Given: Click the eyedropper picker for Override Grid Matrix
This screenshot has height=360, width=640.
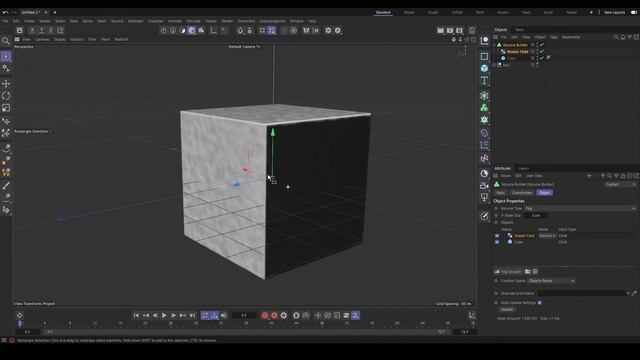Looking at the screenshot, I should (x=634, y=293).
